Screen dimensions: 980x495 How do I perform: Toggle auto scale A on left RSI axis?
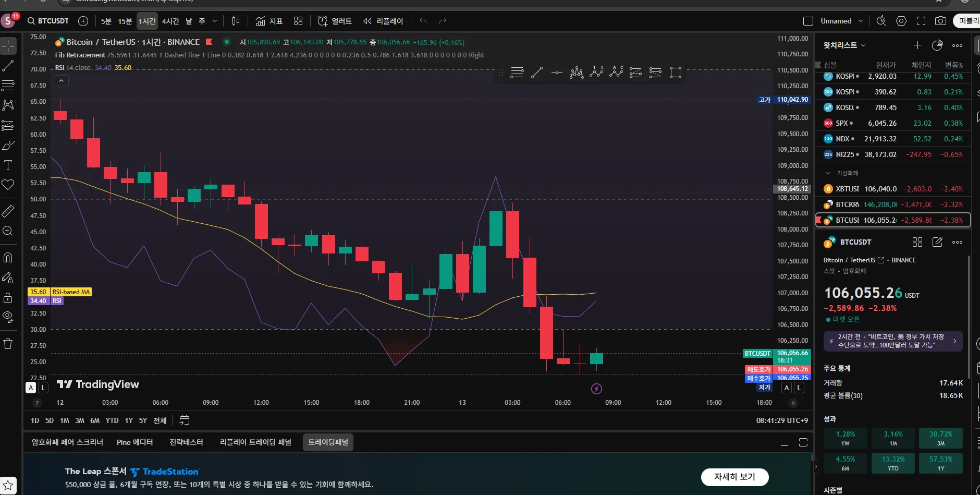tap(31, 388)
